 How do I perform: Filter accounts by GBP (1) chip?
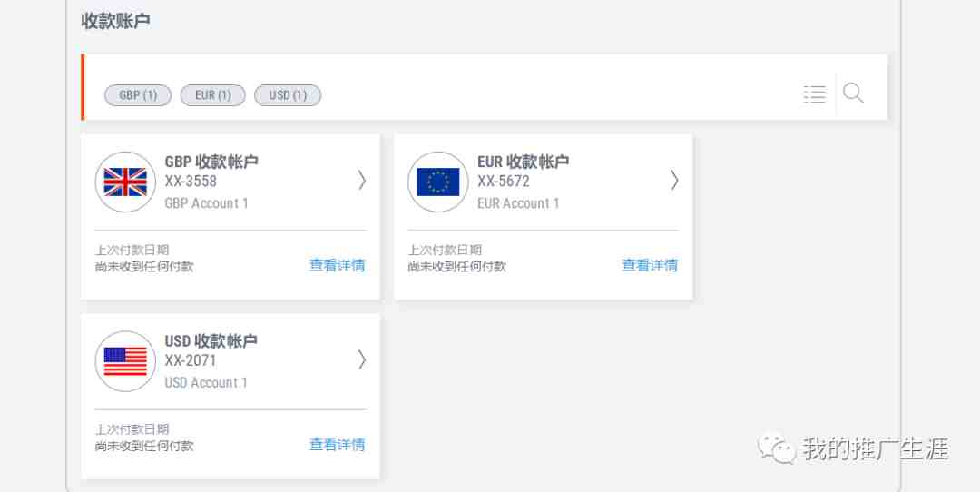pos(138,95)
